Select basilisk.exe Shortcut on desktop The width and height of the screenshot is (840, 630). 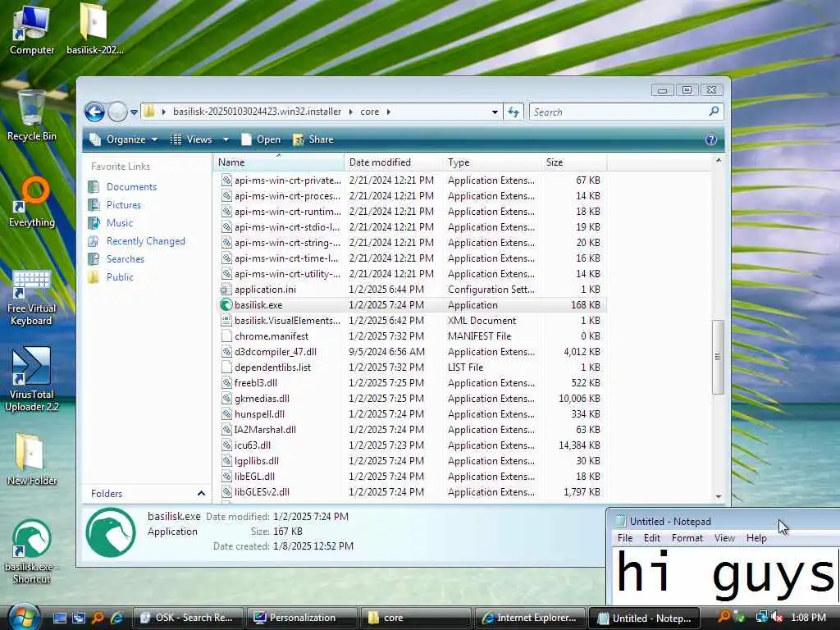pyautogui.click(x=32, y=552)
